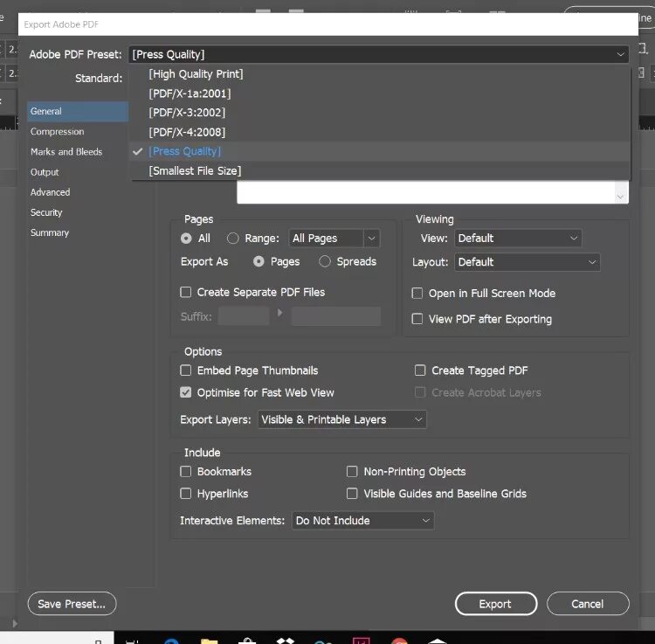The image size is (655, 644).
Task: Click the triangle icon below Save Preset
Action: [x=15, y=624]
